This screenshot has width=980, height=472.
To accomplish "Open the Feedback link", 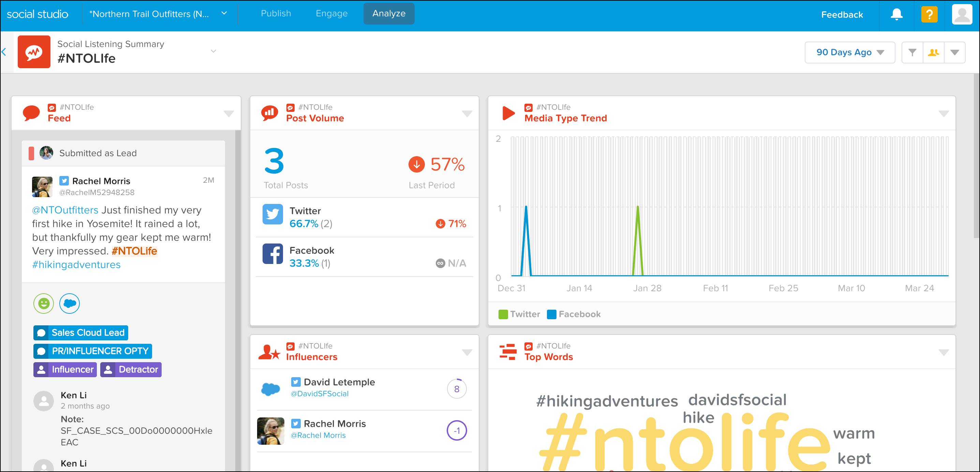I will [x=842, y=14].
